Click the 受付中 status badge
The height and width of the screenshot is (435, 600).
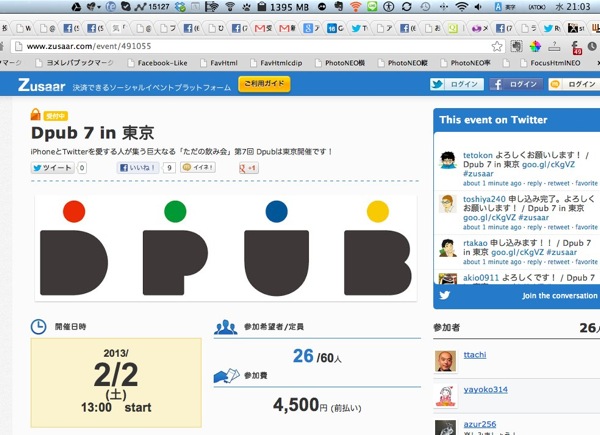click(55, 116)
